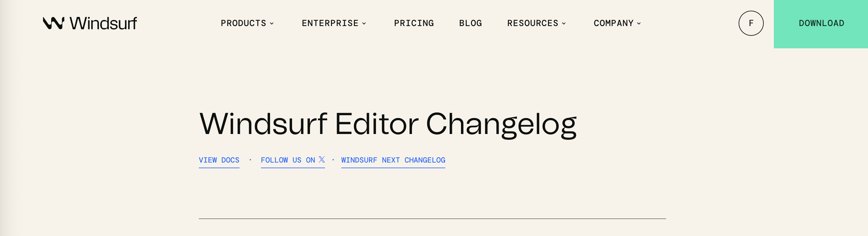Go to the Pricing page
The width and height of the screenshot is (868, 236).
[x=414, y=23]
